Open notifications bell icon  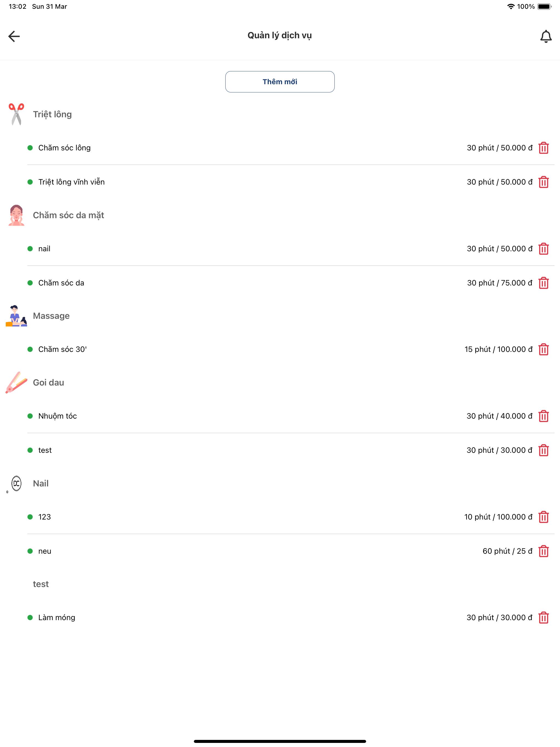[x=546, y=36]
